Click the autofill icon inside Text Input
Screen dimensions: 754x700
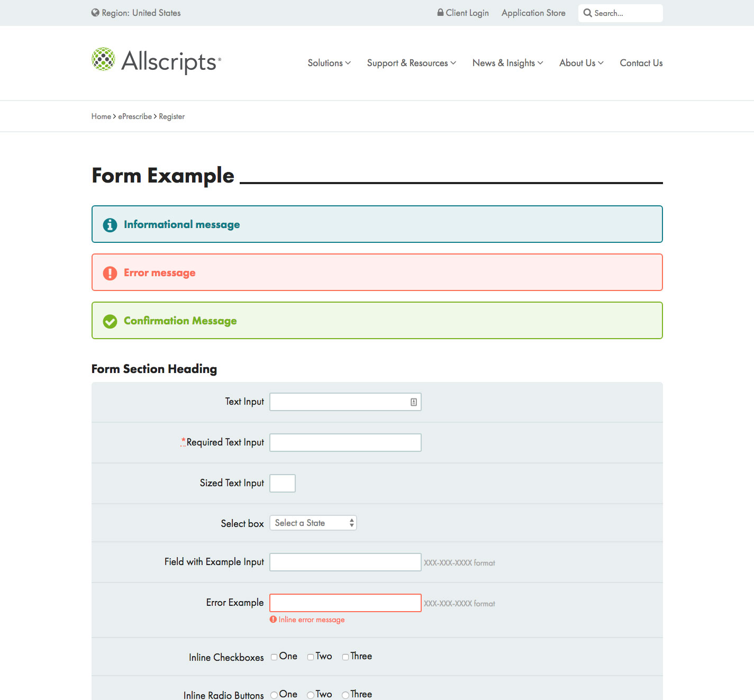[x=414, y=402]
